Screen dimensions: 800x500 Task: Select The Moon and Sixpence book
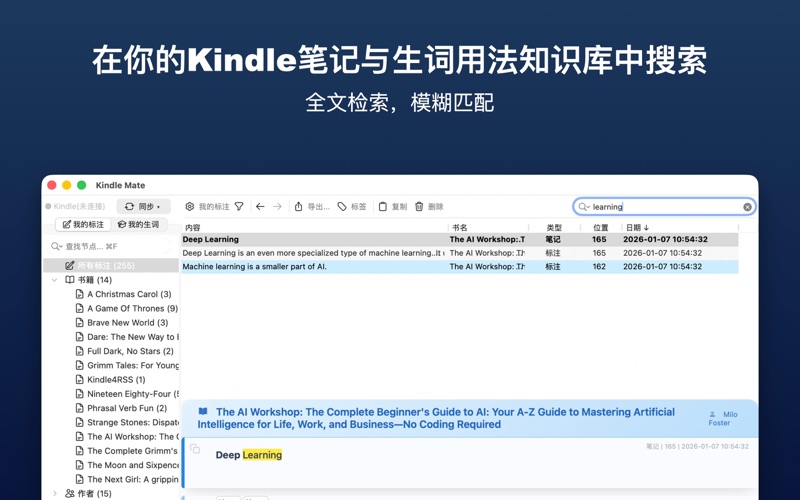point(133,465)
